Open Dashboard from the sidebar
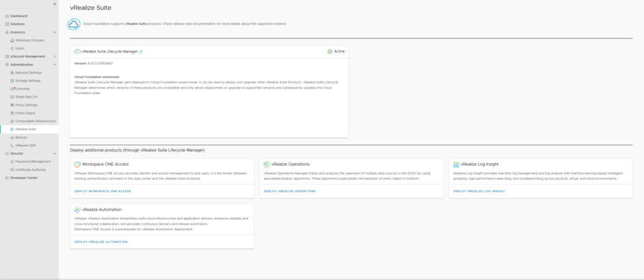Screen dimensions: 644x280 [x=19, y=16]
